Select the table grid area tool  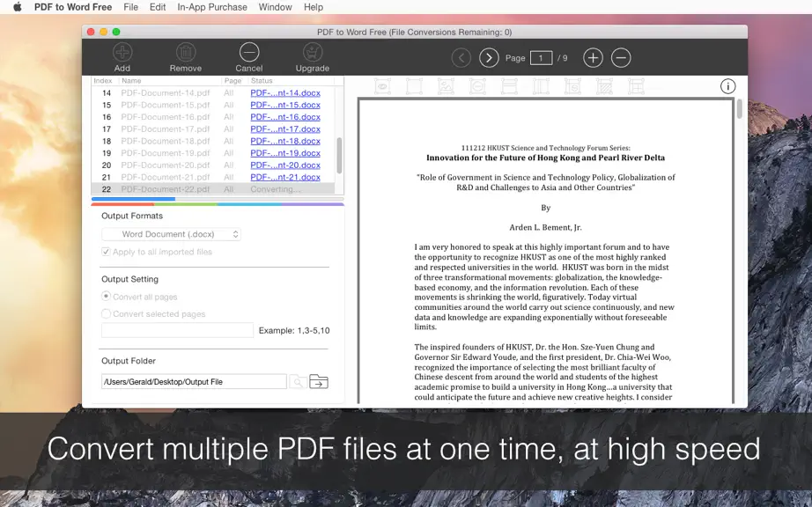coord(636,86)
